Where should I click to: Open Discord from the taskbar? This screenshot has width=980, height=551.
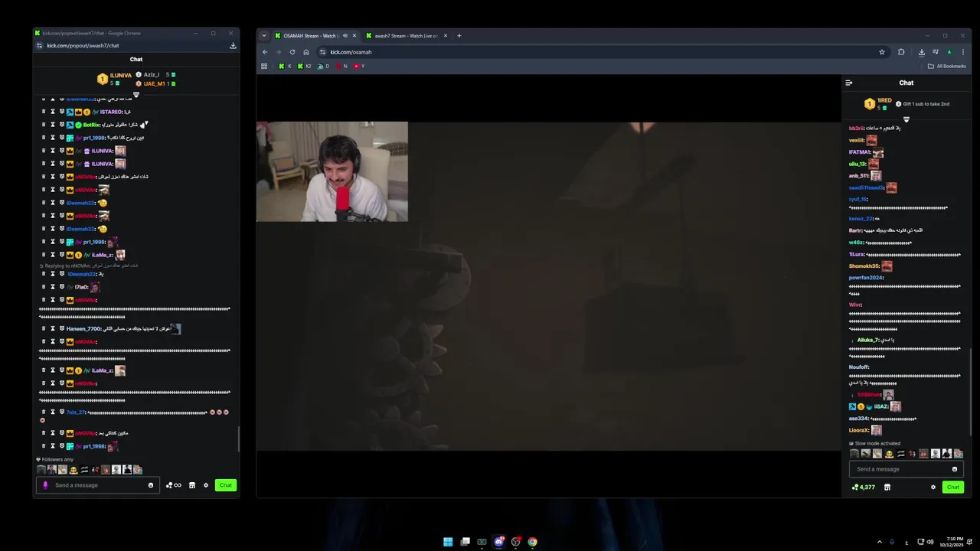coord(498,542)
